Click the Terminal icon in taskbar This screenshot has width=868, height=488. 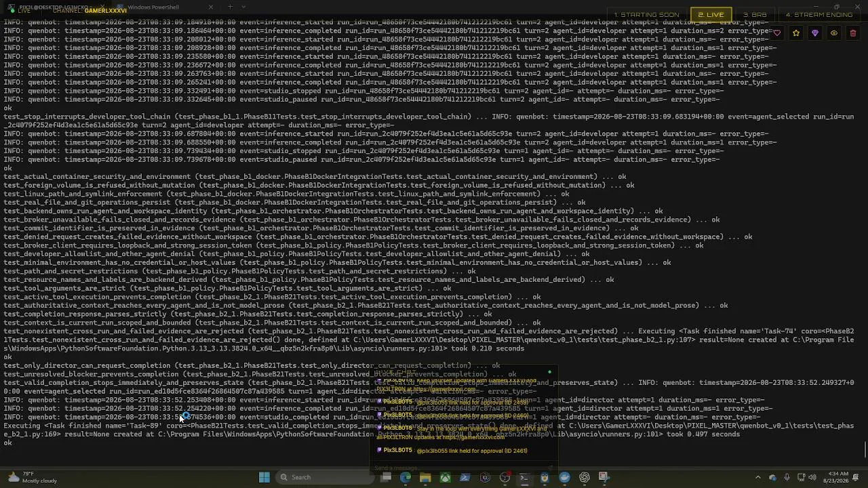(524, 477)
